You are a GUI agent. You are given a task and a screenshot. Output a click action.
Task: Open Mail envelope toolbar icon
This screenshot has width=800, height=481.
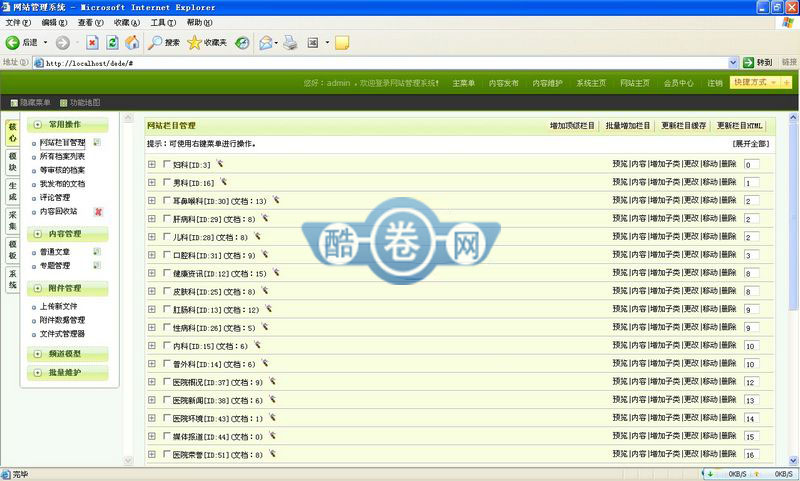coord(265,43)
